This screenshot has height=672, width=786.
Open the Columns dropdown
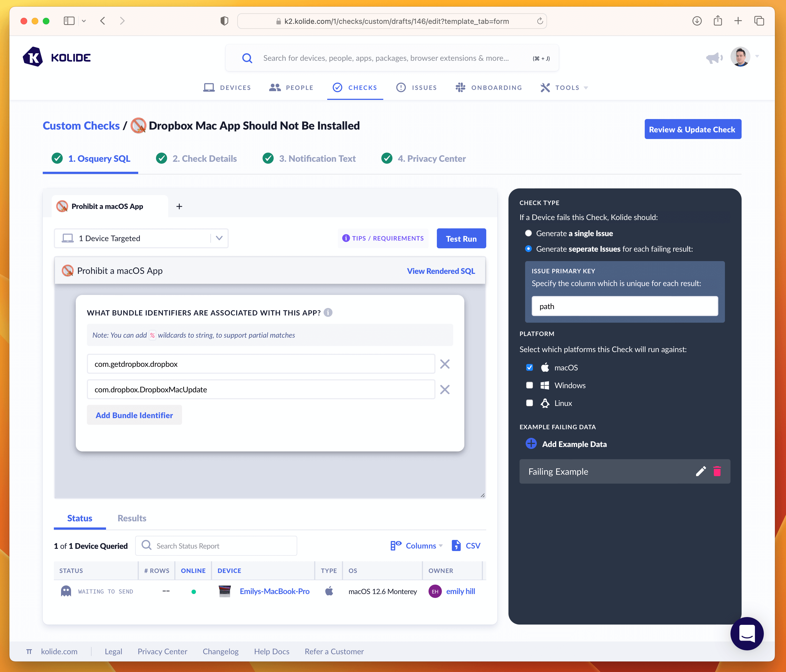(x=417, y=546)
